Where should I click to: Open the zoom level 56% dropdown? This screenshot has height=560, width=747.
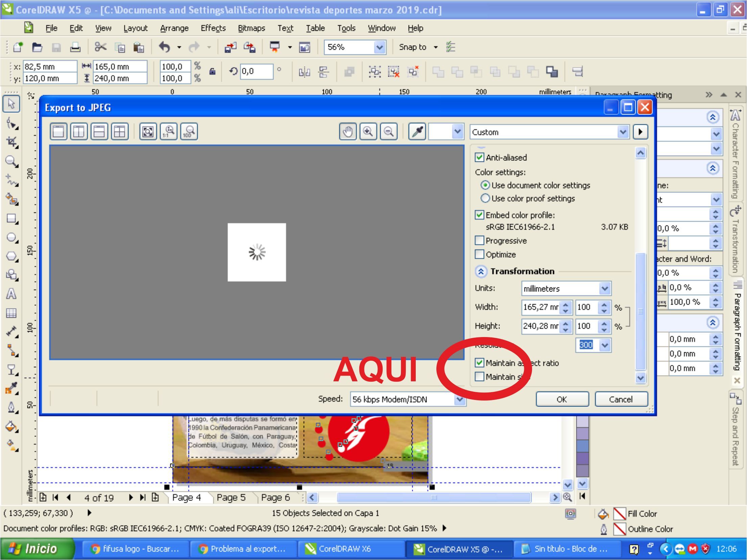click(380, 47)
